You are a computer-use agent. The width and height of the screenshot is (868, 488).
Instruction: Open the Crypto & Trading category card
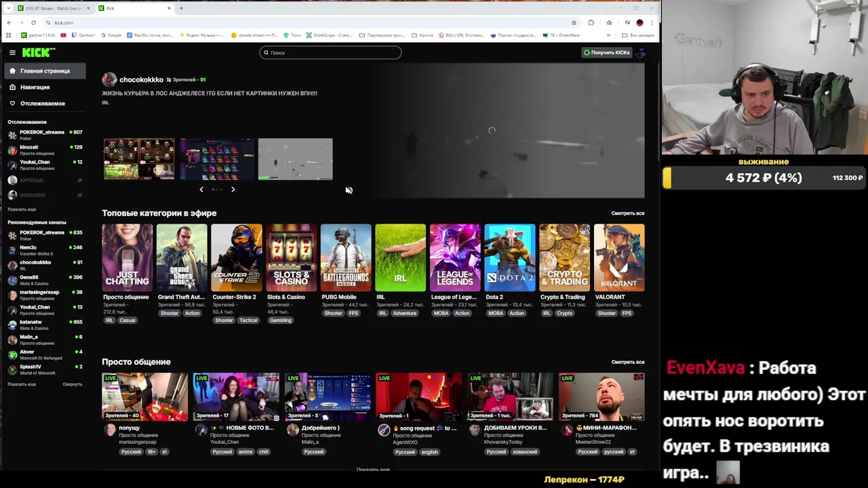[565, 258]
